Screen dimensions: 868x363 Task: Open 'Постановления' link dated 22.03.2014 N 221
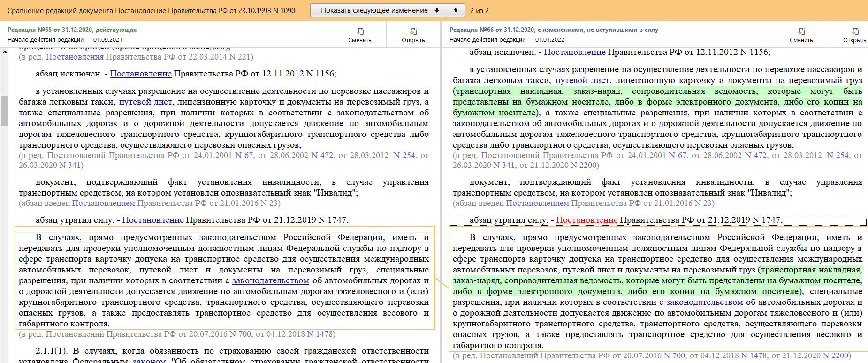click(75, 57)
